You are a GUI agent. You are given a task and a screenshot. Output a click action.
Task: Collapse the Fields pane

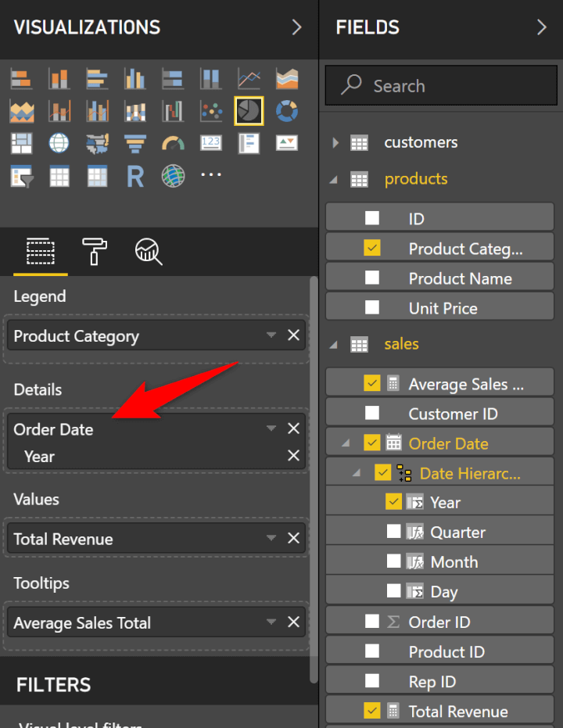pos(542,27)
